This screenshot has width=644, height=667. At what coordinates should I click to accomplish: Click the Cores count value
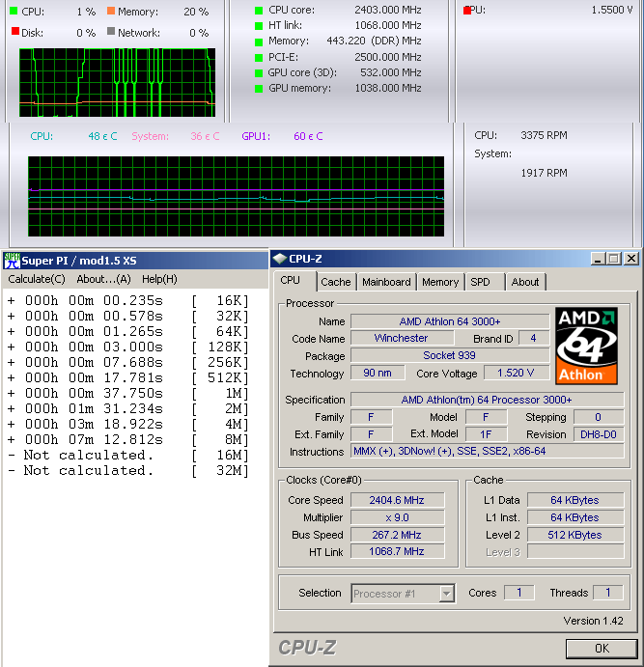[518, 593]
